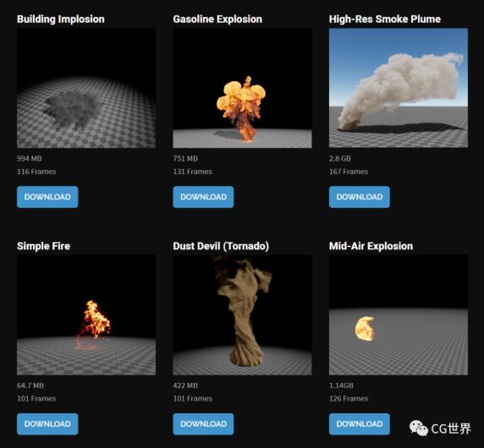Download the Gasoline Explosion asset

click(x=203, y=197)
